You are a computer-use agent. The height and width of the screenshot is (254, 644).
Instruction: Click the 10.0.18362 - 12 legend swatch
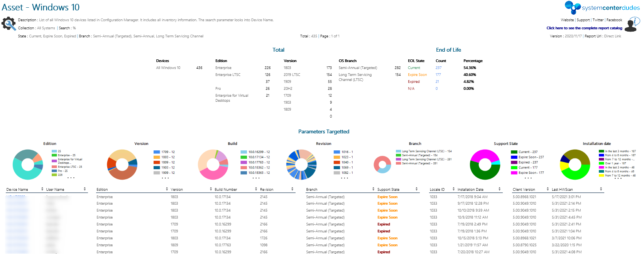click(243, 168)
